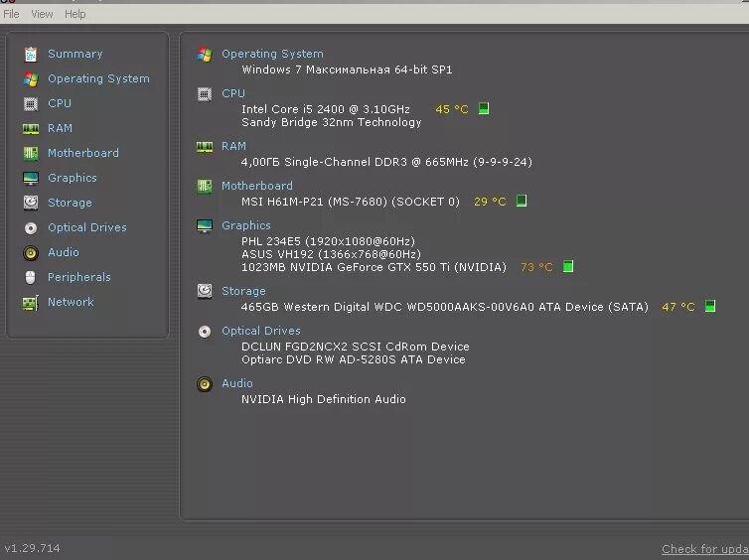
Task: Open Peripherals section in sidebar
Action: pyautogui.click(x=79, y=277)
